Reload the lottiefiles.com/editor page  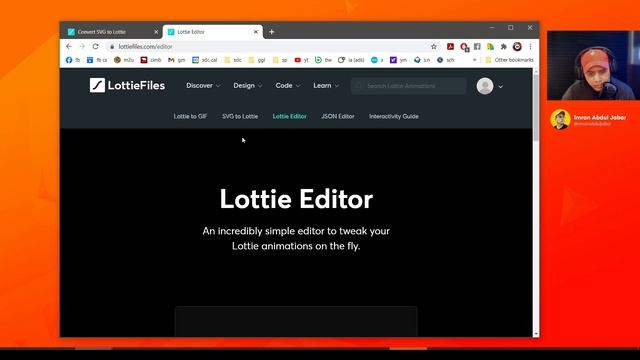pos(96,47)
